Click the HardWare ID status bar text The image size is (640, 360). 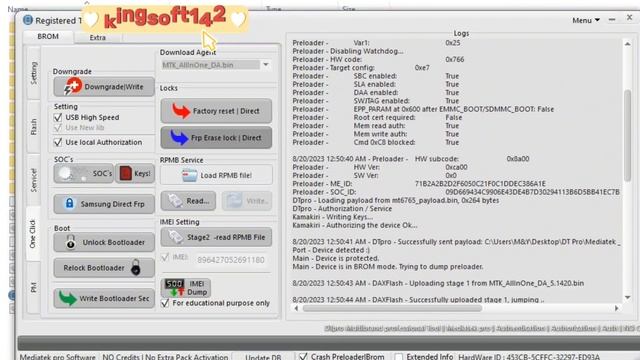tap(529, 357)
